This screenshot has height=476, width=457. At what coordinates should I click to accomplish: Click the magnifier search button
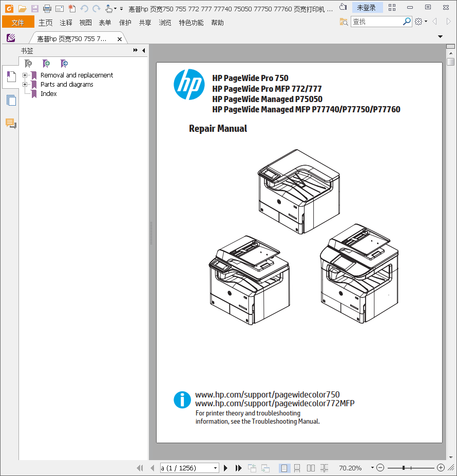coord(407,22)
